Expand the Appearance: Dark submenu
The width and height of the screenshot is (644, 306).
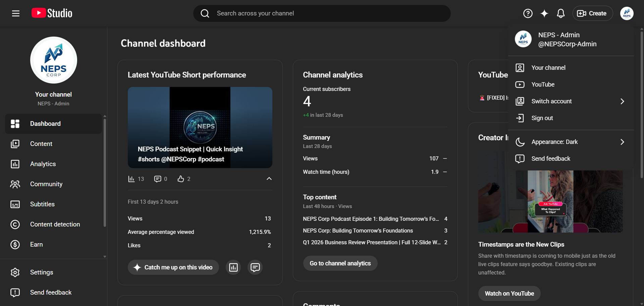(571, 142)
